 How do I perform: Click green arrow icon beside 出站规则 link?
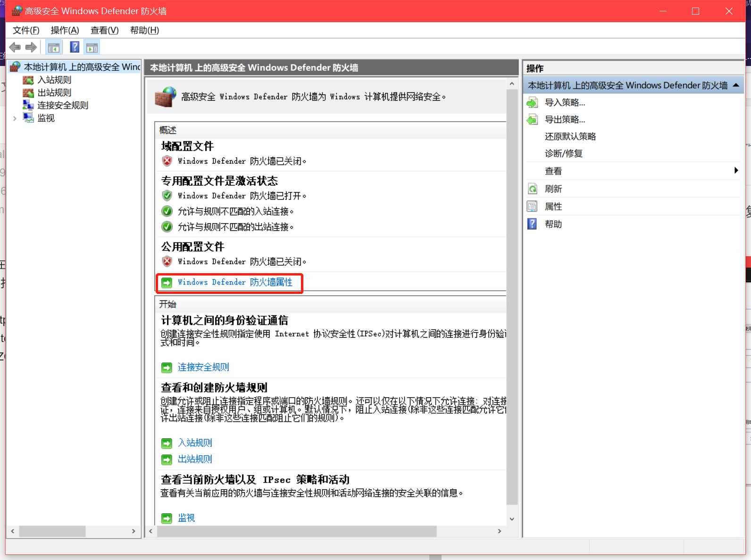coord(167,460)
